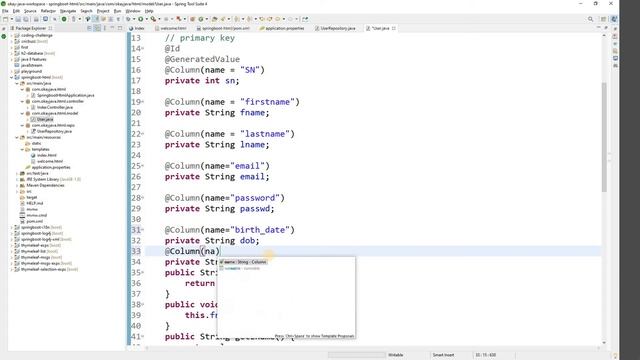640x360 pixels.
Task: Collapse the springboot-html project node
Action: (11, 77)
